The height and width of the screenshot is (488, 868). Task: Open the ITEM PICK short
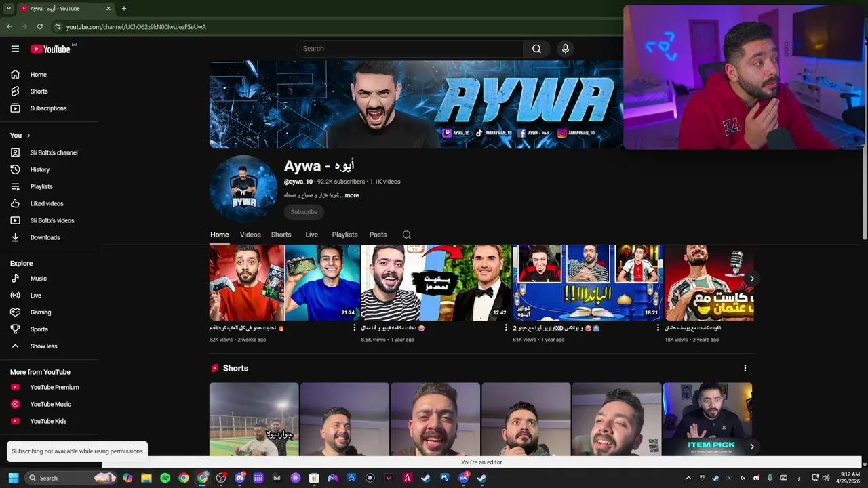(x=707, y=419)
